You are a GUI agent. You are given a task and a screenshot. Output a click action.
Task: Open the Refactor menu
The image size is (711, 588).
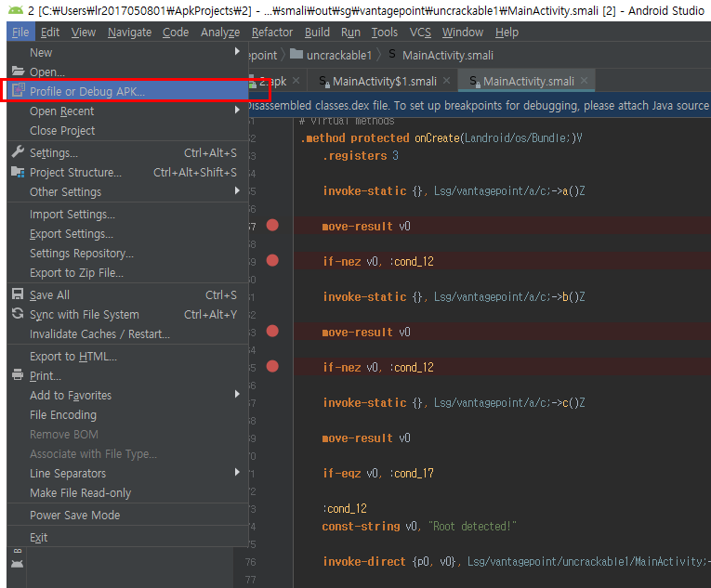point(272,33)
